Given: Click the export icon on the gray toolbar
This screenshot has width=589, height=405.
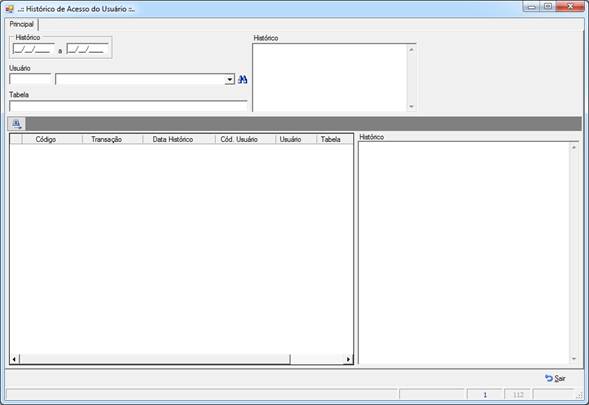Looking at the screenshot, I should [17, 124].
